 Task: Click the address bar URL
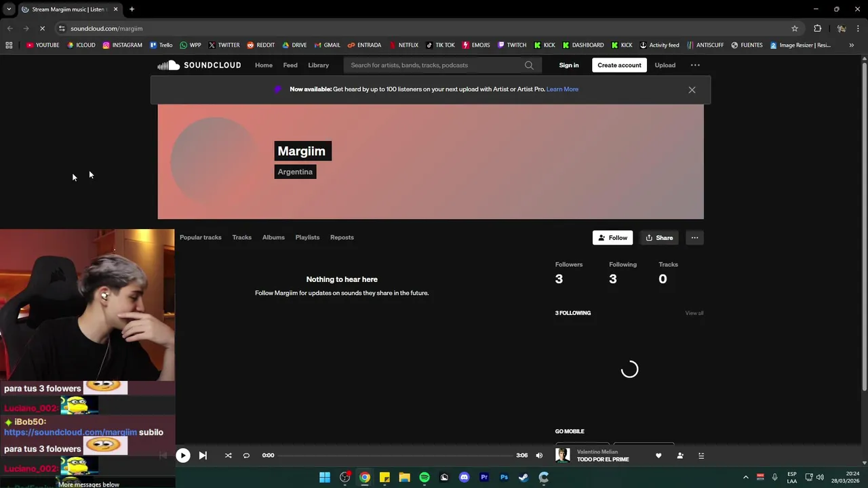[106, 28]
